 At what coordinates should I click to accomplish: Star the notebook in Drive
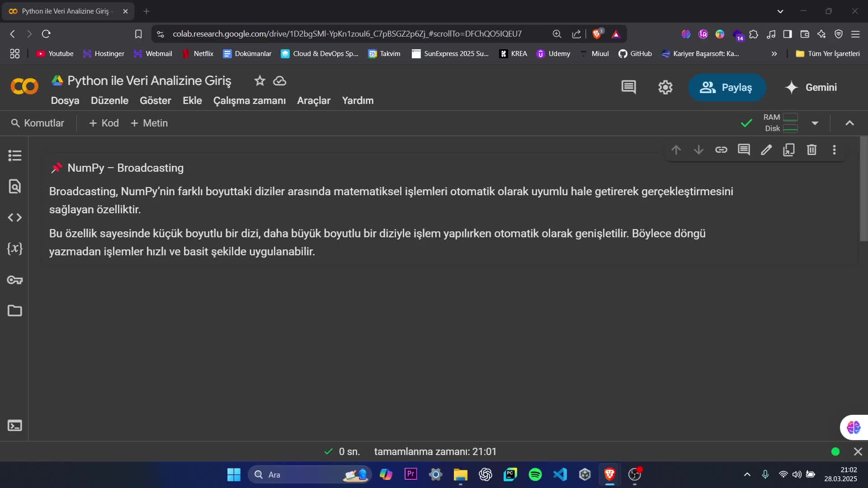tap(259, 81)
